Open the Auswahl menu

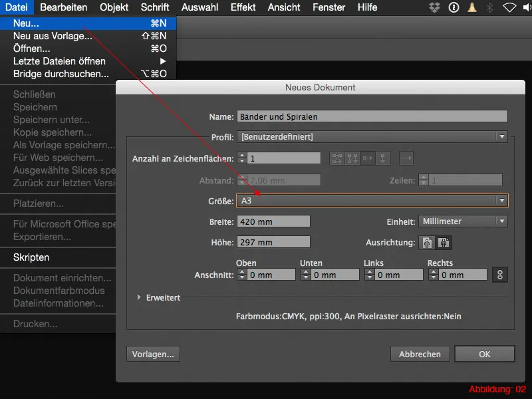[200, 7]
